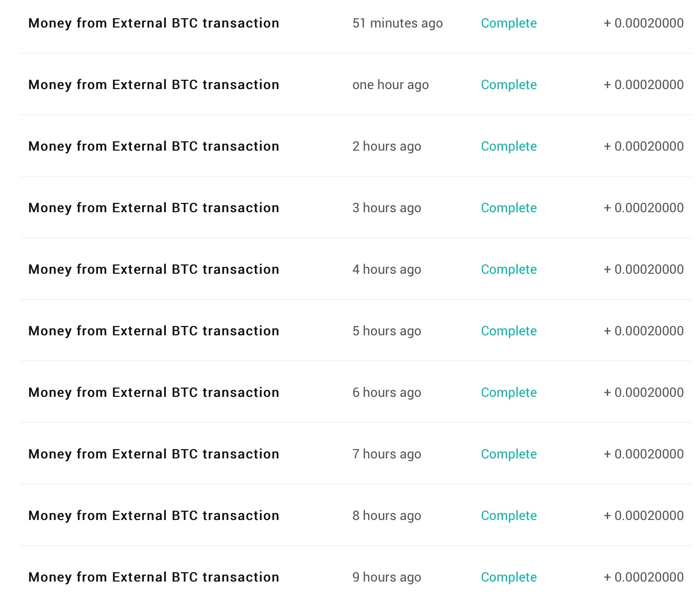The width and height of the screenshot is (700, 603).
Task: Select the "8 hours ago" timestamp
Action: 386,516
